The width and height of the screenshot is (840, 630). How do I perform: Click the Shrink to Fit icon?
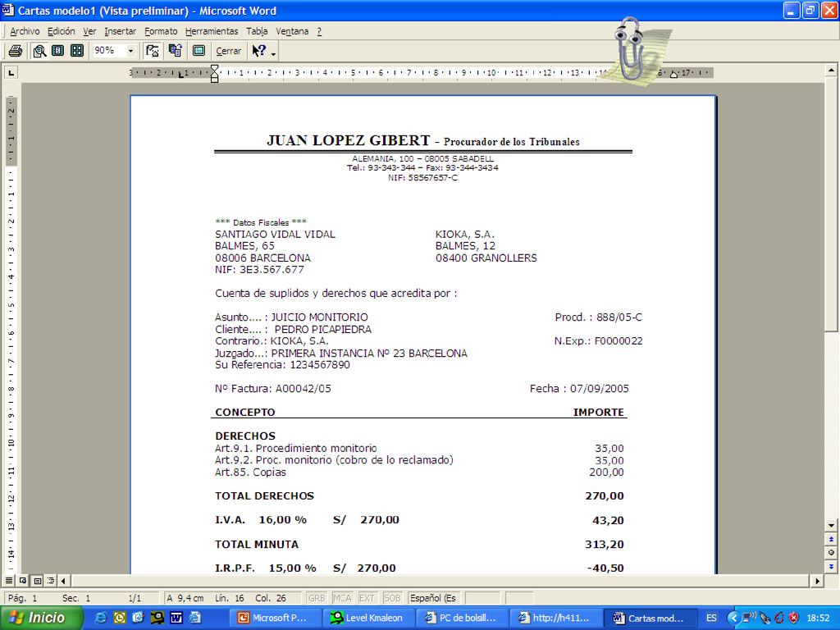(176, 51)
